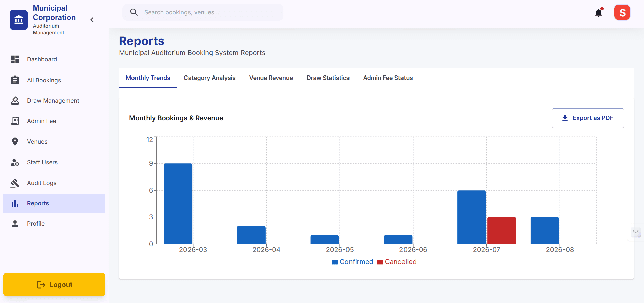The height and width of the screenshot is (303, 644).
Task: Click the Admin Fee receipt icon
Action: tap(15, 121)
